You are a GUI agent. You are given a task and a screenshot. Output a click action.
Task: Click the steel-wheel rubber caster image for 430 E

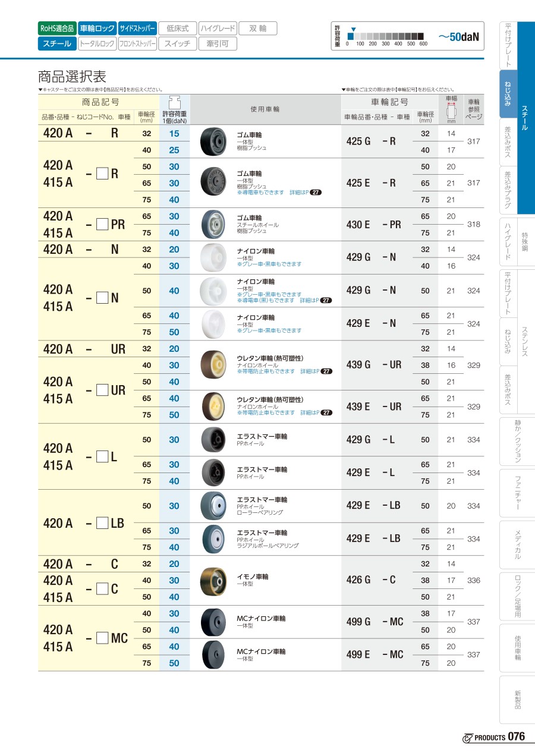pyautogui.click(x=212, y=224)
